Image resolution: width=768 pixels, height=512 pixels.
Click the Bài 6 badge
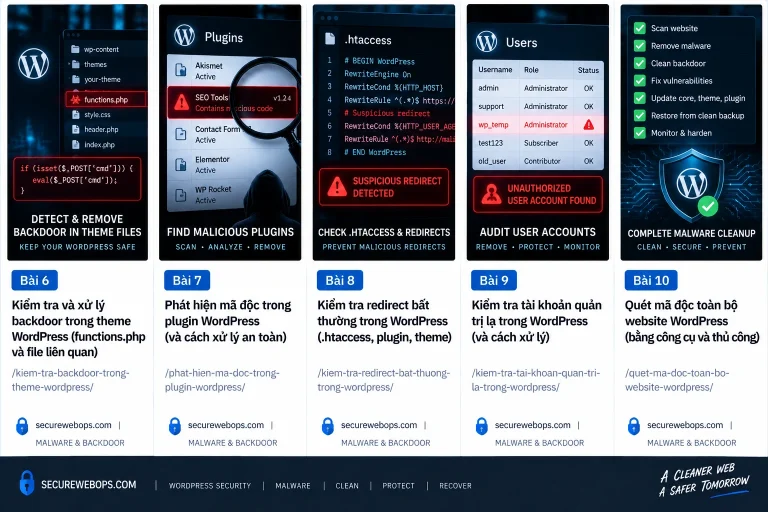click(x=35, y=280)
